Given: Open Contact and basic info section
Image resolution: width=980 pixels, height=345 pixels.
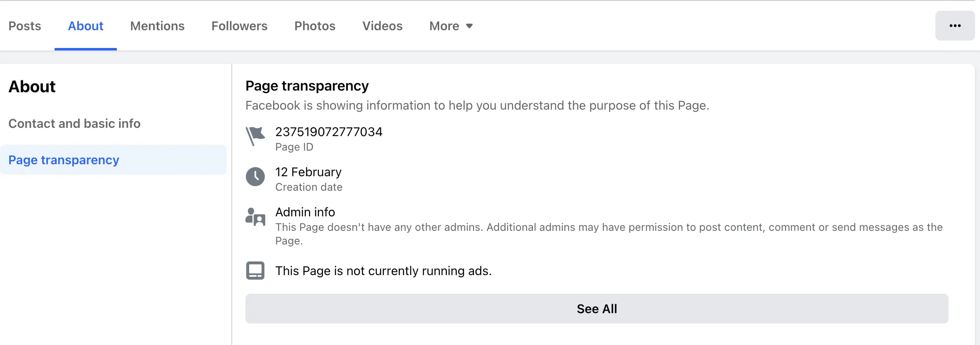Looking at the screenshot, I should [x=74, y=123].
